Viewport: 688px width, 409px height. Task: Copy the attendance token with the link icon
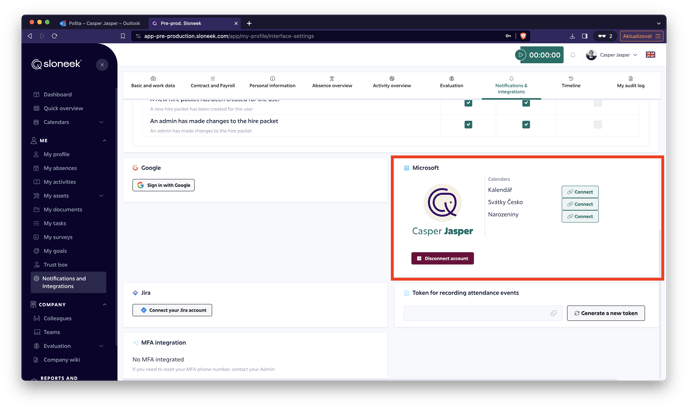point(553,313)
